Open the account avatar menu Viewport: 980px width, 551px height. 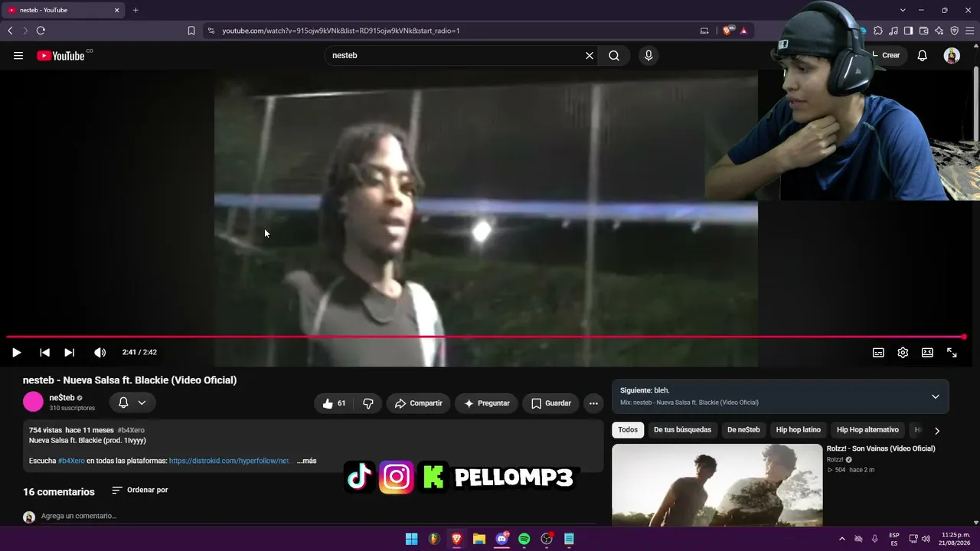click(952, 55)
